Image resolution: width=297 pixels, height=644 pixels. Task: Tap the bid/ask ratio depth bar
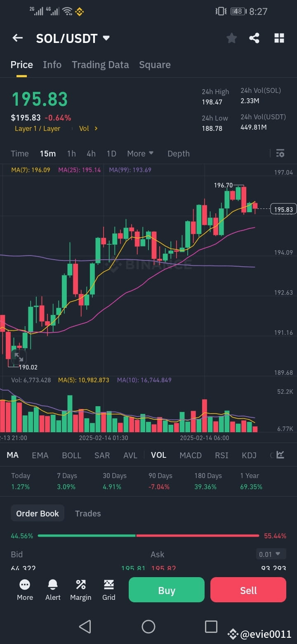pyautogui.click(x=148, y=535)
